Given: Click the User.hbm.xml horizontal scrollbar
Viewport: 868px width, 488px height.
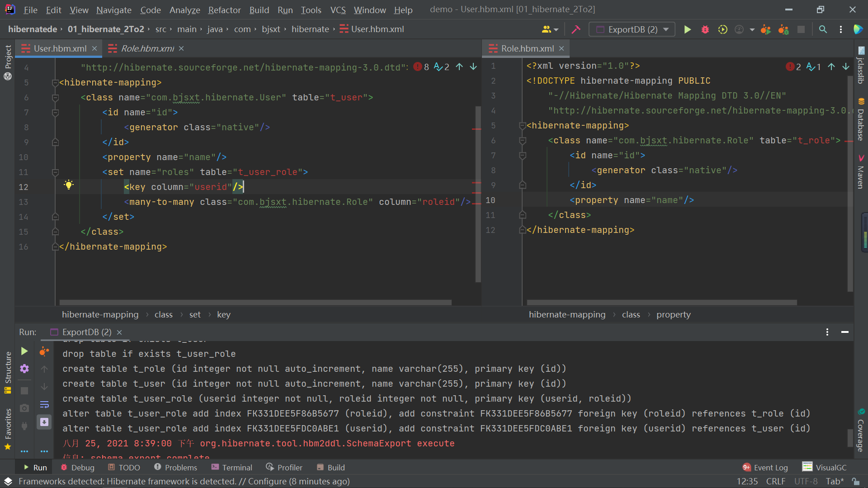Looking at the screenshot, I should (255, 302).
